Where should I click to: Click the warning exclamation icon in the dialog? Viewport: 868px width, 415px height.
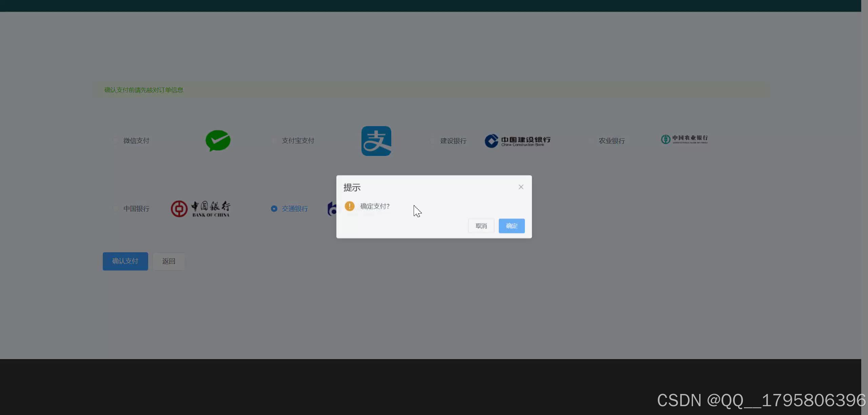pyautogui.click(x=349, y=206)
